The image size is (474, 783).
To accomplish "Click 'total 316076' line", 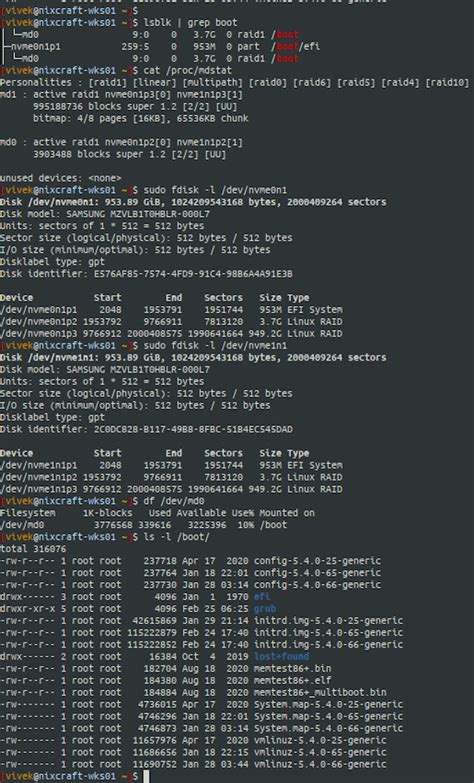I will 33,549.
